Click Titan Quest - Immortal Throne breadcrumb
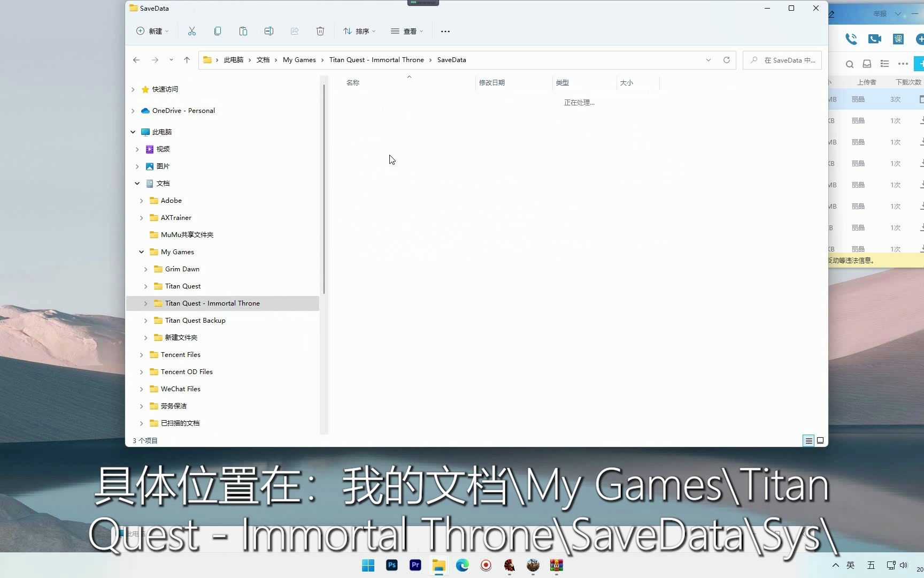Screen dimensions: 924x578 [376, 60]
